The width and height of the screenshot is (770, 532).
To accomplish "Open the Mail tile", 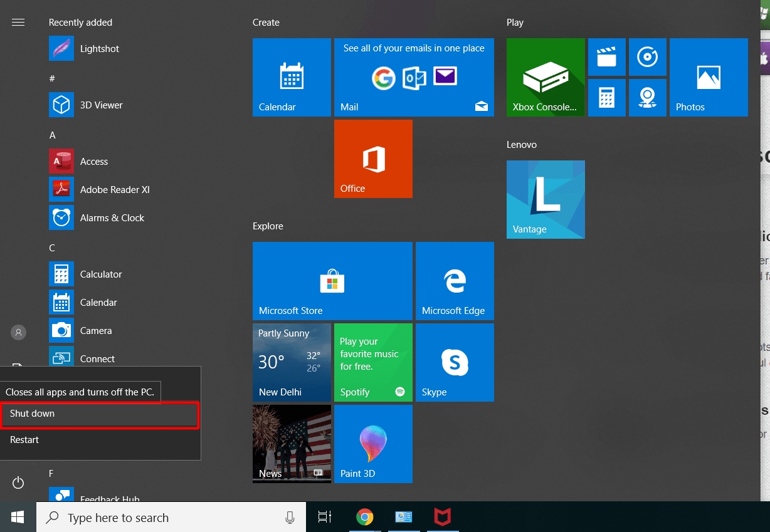I will click(x=414, y=77).
